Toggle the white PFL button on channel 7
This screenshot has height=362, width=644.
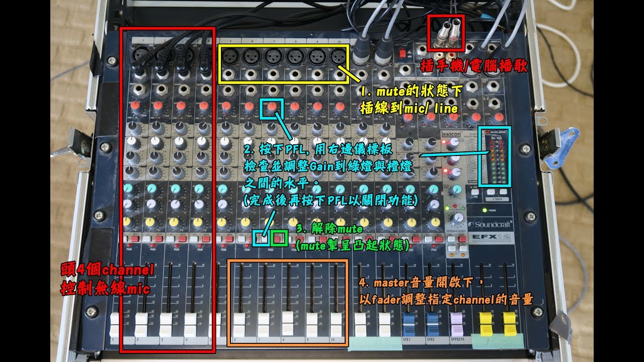pos(263,238)
